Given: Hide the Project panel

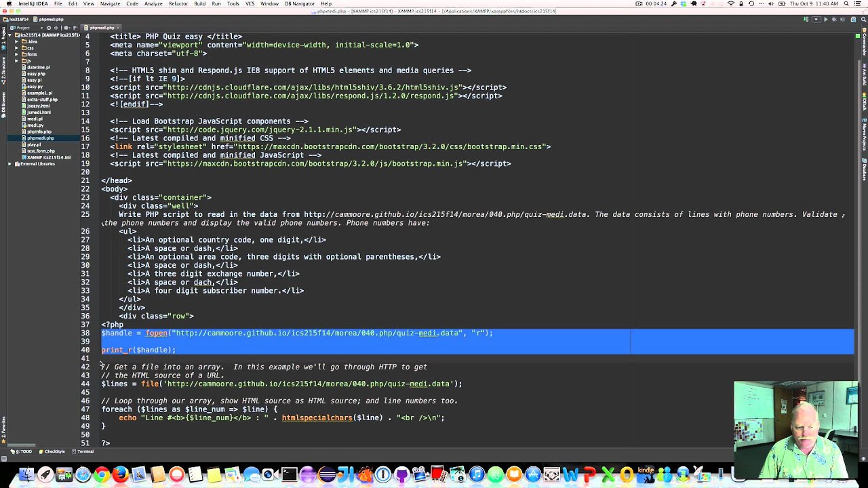Looking at the screenshot, I should point(75,28).
